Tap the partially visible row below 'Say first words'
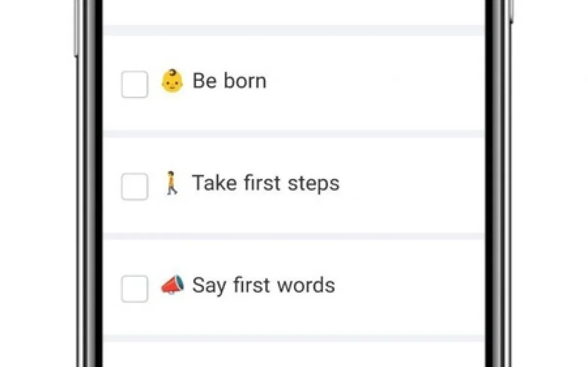Image resolution: width=588 pixels, height=367 pixels. coord(293,355)
